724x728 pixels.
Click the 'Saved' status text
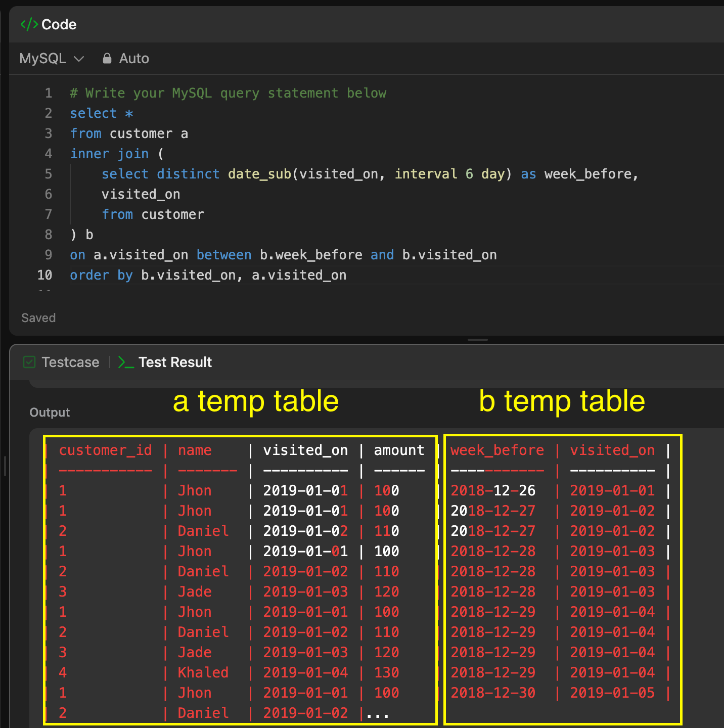click(38, 318)
